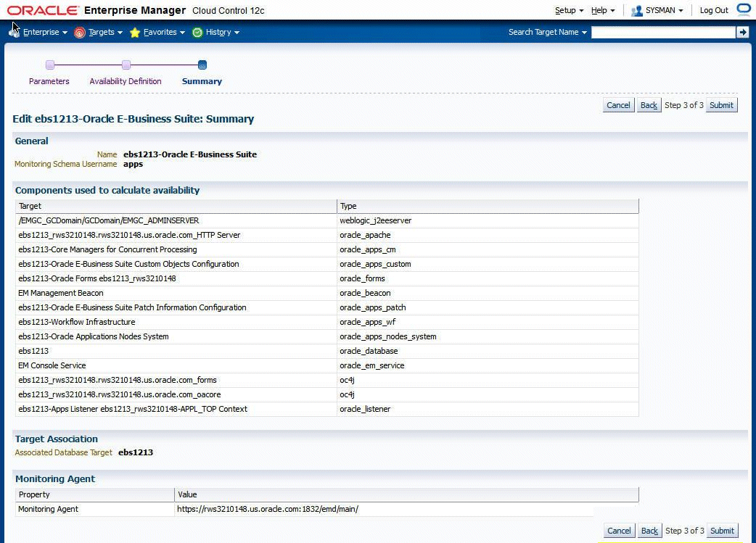Click the Oracle logo in the header
Viewport: 756px width, 543px height.
44,10
